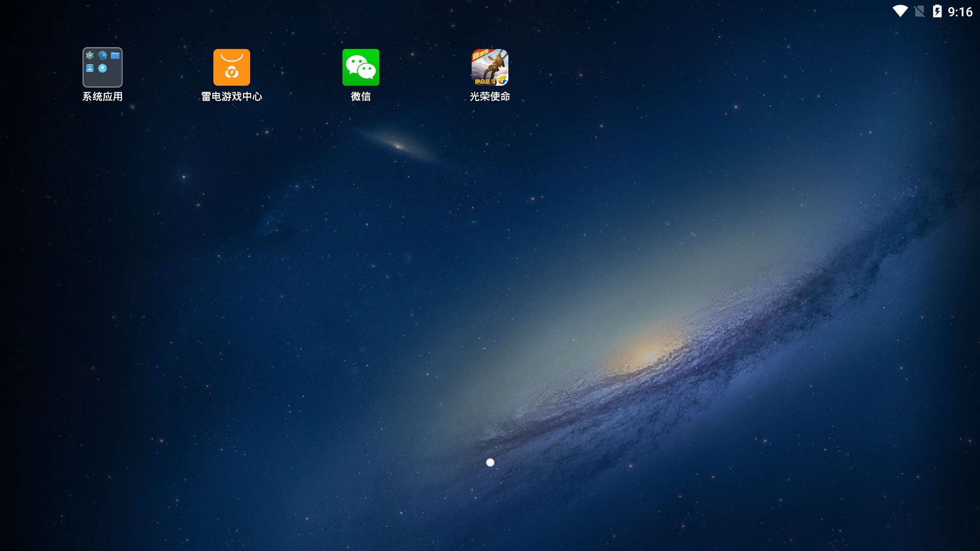The height and width of the screenshot is (551, 980).
Task: Click the download arrow mini icon in folder
Action: [x=103, y=68]
